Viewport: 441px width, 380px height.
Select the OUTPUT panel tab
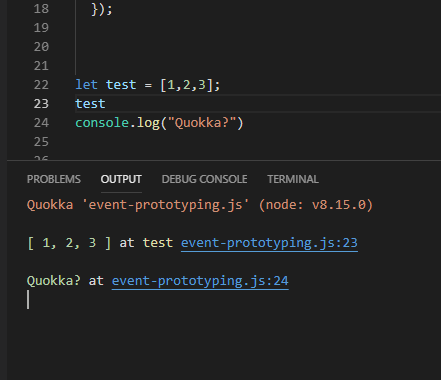click(x=121, y=179)
